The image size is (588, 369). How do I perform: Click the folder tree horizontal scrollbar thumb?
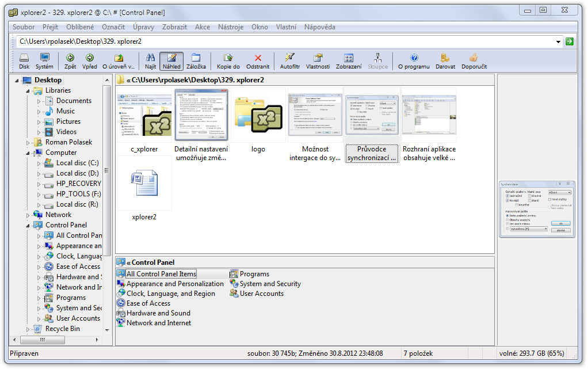click(x=43, y=340)
